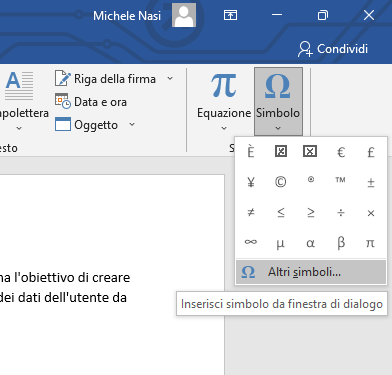
Task: Expand the Capolettera dropdown chevron
Action: click(19, 128)
